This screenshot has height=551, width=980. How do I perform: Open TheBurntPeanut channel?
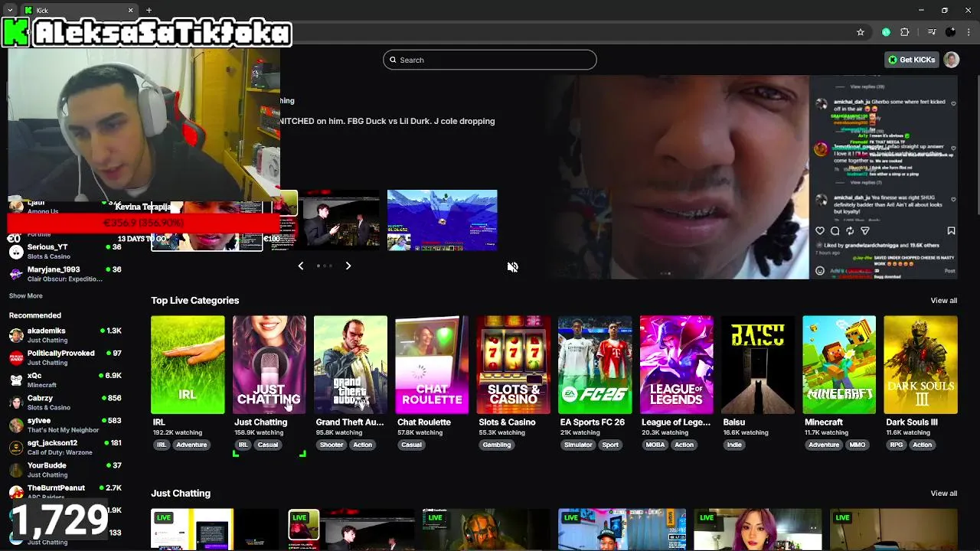click(65, 491)
